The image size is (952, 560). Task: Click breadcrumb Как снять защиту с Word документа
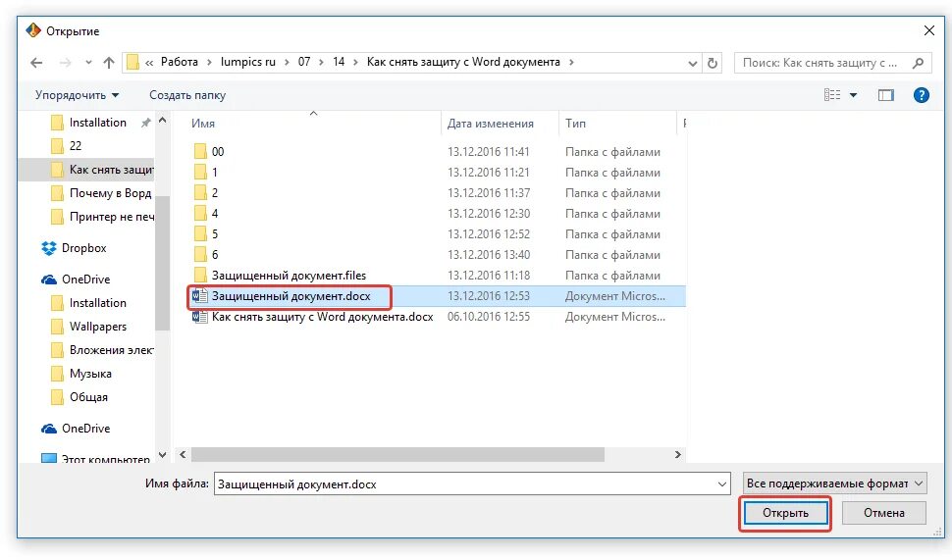[x=463, y=62]
